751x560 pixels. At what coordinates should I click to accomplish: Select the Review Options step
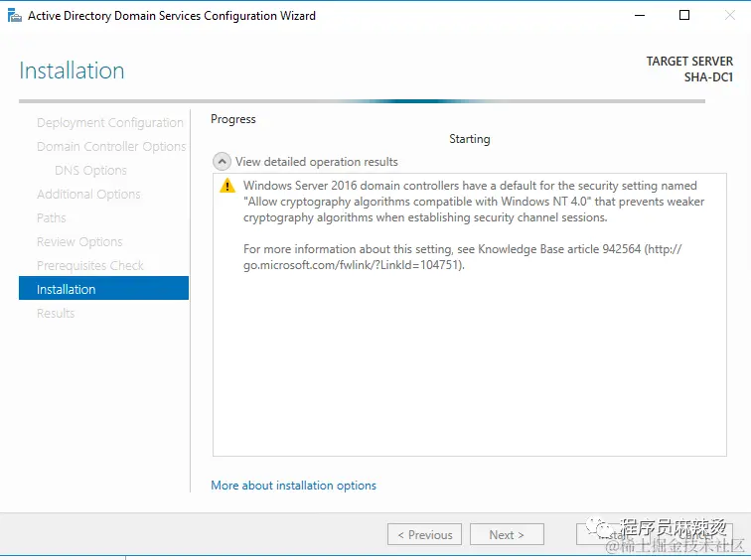click(x=79, y=242)
